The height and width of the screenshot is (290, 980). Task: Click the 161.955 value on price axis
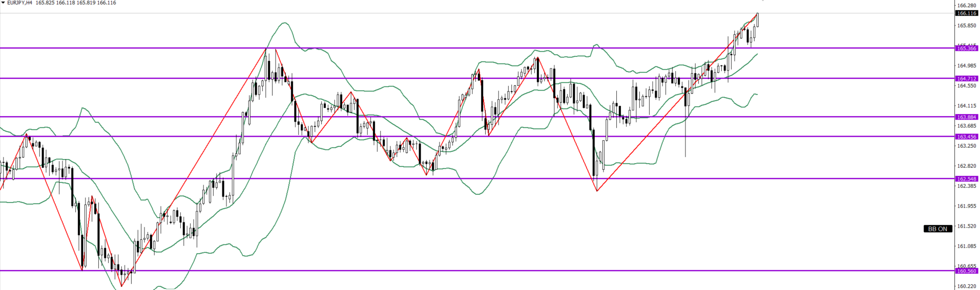(967, 206)
